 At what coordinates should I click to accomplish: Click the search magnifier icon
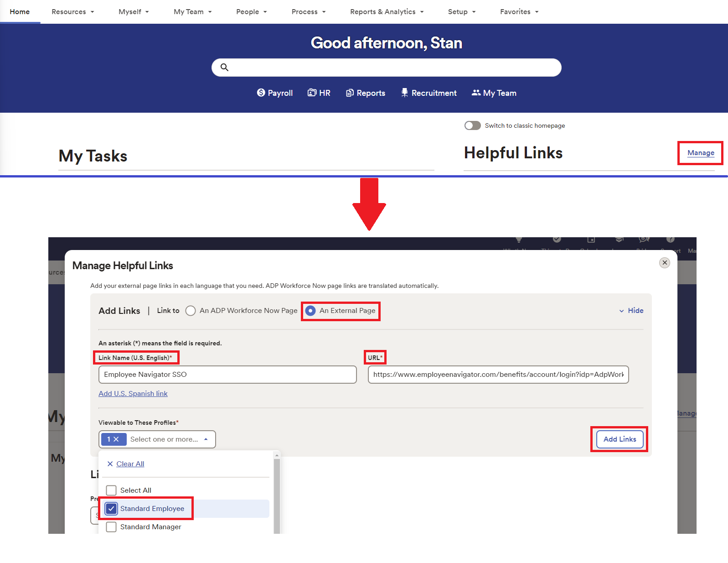coord(224,68)
